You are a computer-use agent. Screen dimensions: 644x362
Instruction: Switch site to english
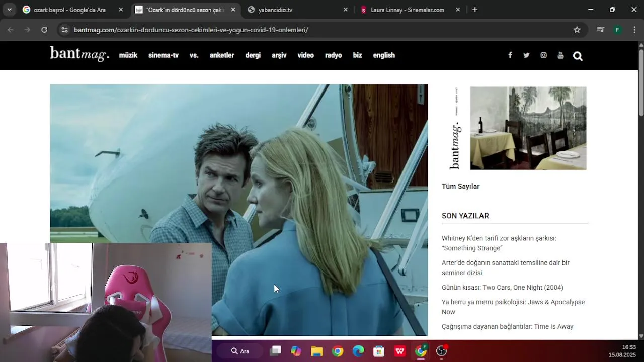tap(384, 55)
